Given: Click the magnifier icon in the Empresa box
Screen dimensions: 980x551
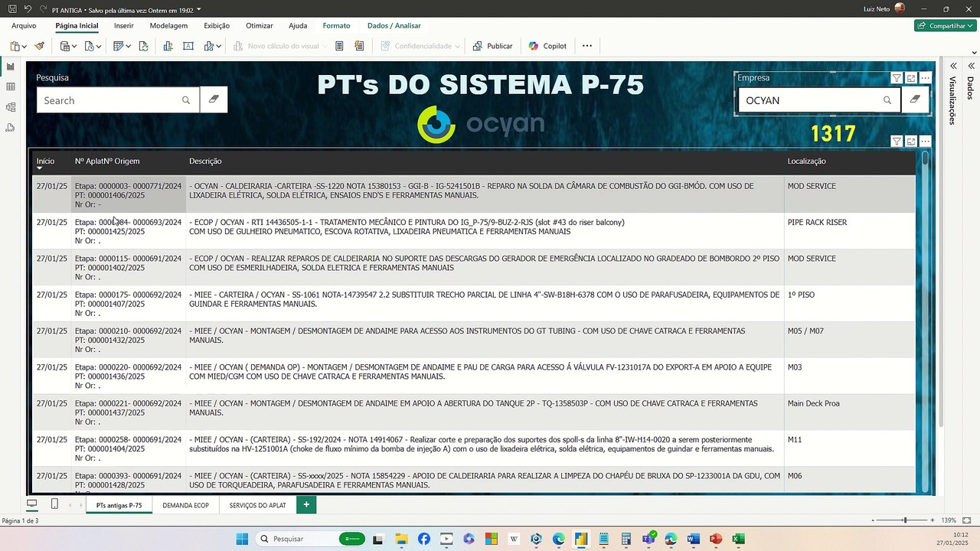Looking at the screenshot, I should 887,100.
